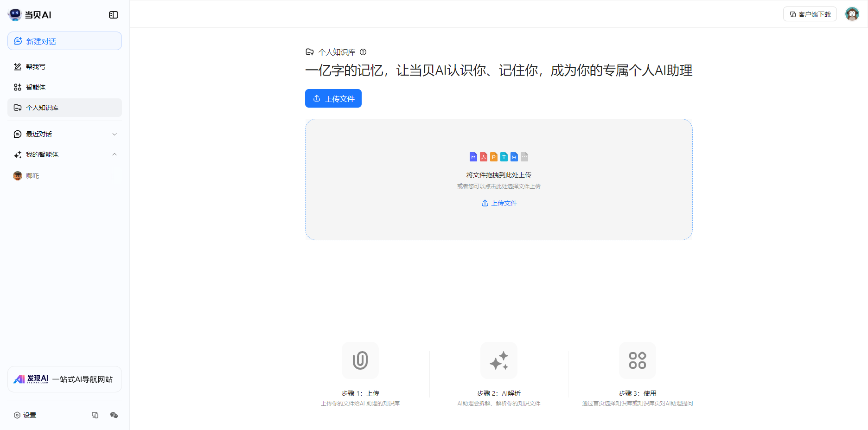Collapse the 我的智能体 section chevron
This screenshot has width=868, height=430.
click(115, 154)
